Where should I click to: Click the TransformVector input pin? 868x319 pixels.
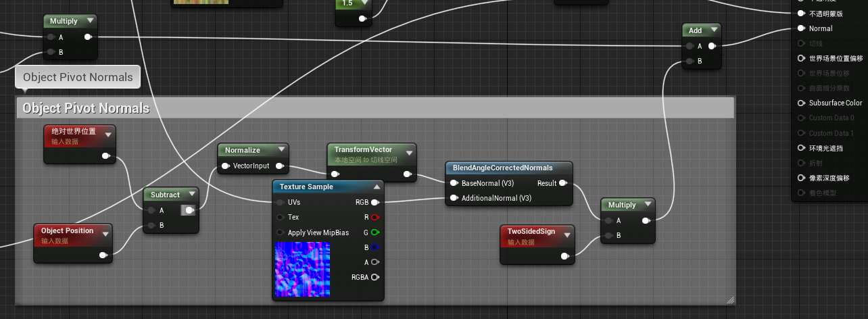pyautogui.click(x=335, y=174)
